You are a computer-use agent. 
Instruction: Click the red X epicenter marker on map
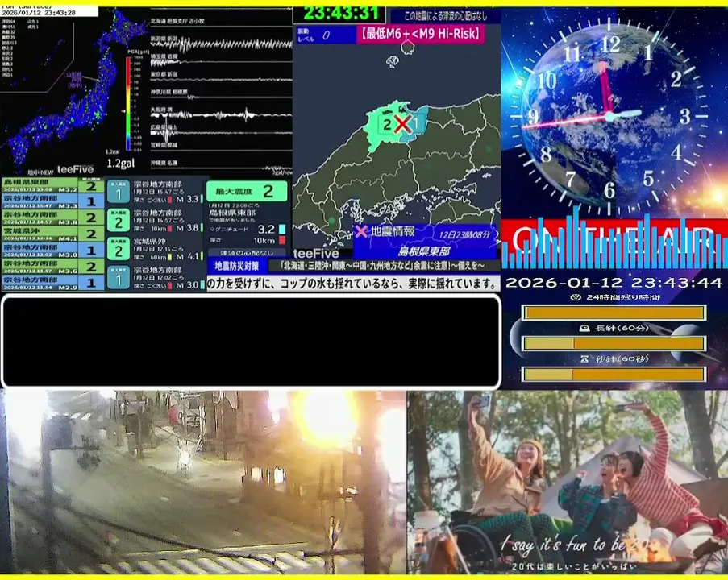coord(402,123)
